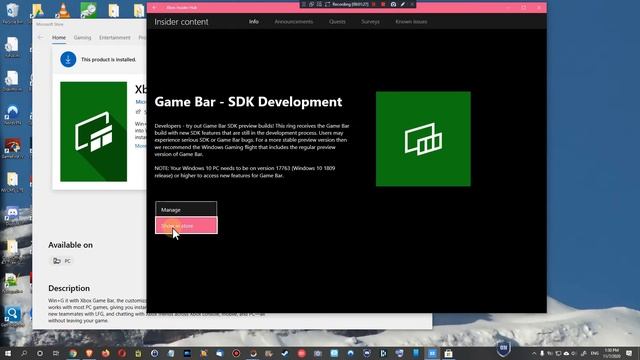Click the Cortana circle icon
The image size is (640, 360).
coord(40,353)
